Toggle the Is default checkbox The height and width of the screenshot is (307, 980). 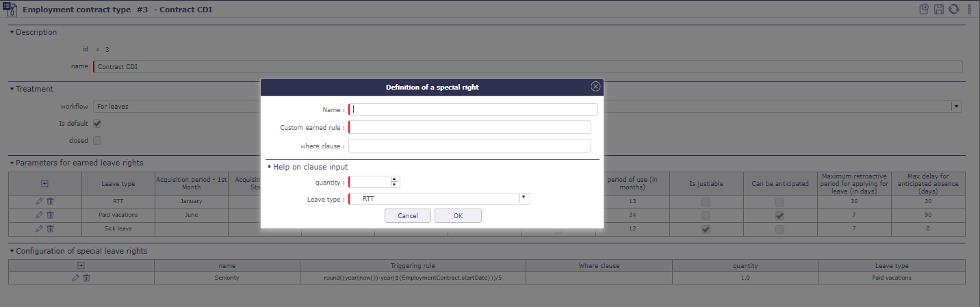coord(97,124)
